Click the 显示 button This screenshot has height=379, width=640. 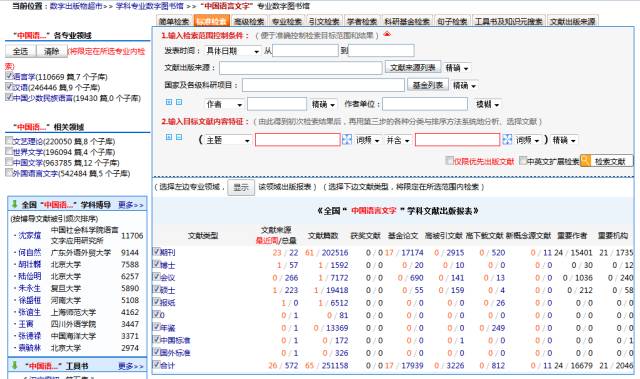pyautogui.click(x=241, y=187)
